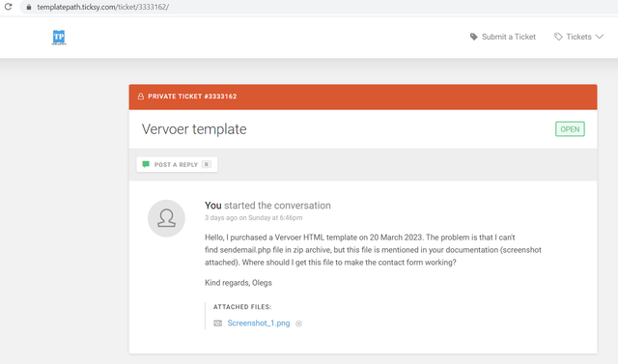Viewport: 618px width, 364px height.
Task: Click the 'Kind regards, Olegs' line
Action: (239, 283)
